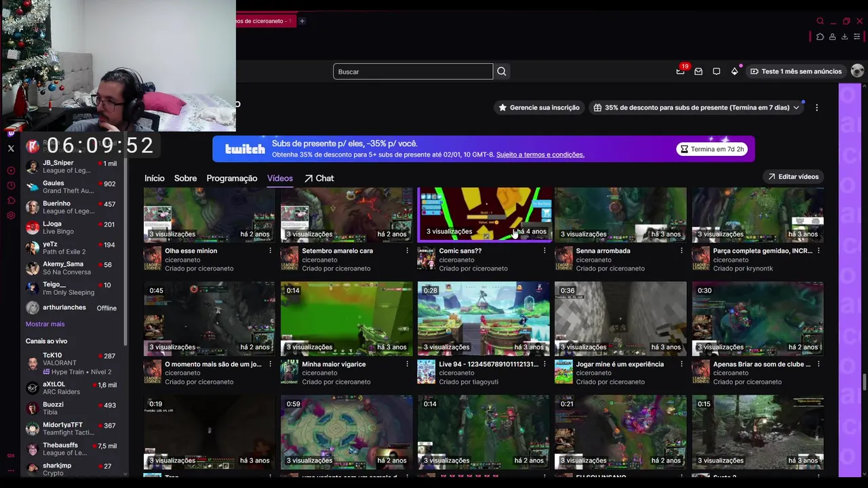Expand the 35% de desconto subs dropdown

click(796, 108)
